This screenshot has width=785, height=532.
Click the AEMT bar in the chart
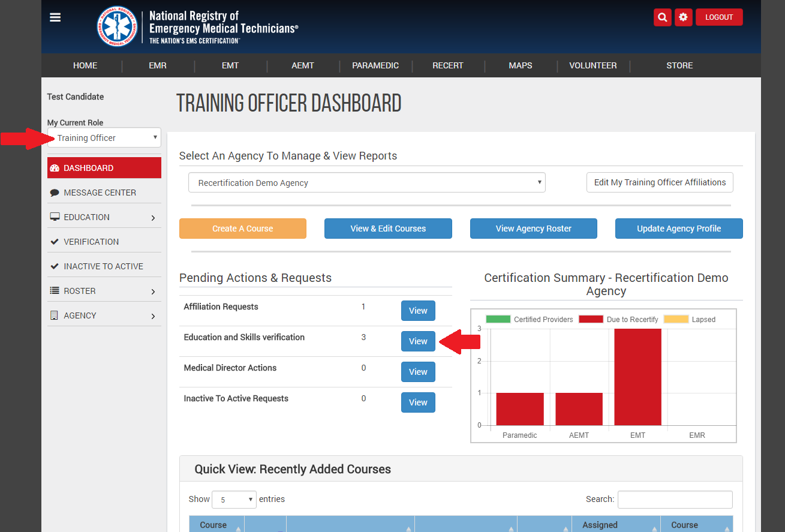(579, 409)
